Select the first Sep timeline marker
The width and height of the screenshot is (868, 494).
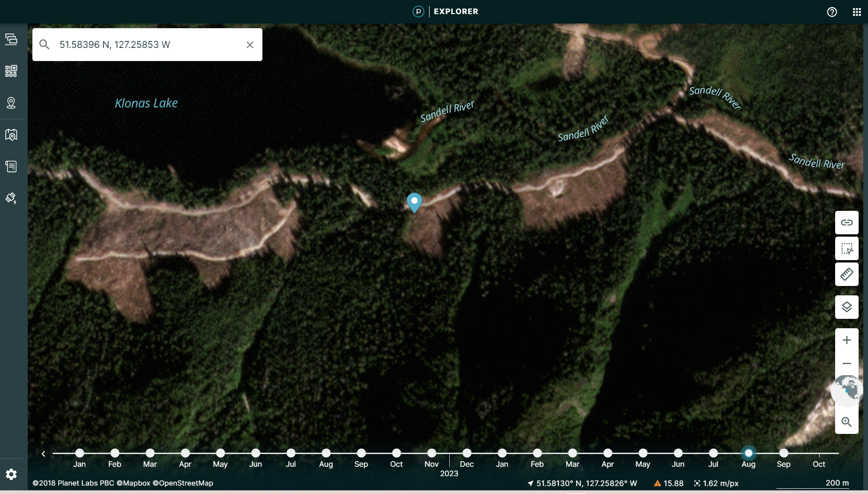point(361,453)
